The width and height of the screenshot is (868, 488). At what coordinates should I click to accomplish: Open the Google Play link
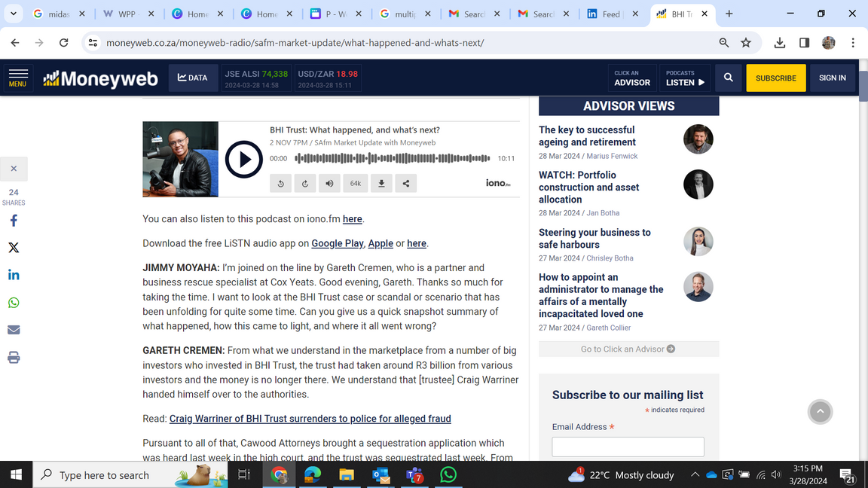tap(337, 243)
